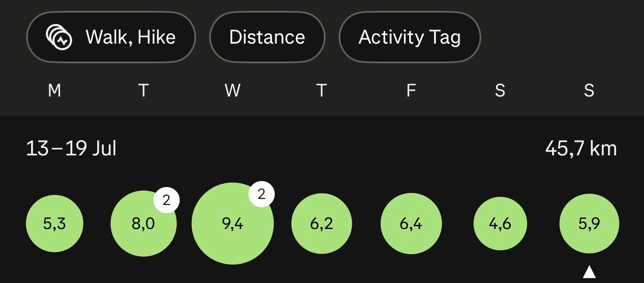
Task: Select Wednesday's 9,4 km bubble
Action: (233, 224)
